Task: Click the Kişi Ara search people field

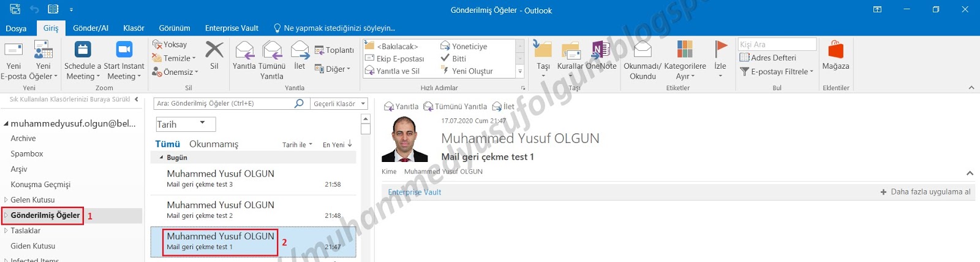Action: pyautogui.click(x=777, y=44)
